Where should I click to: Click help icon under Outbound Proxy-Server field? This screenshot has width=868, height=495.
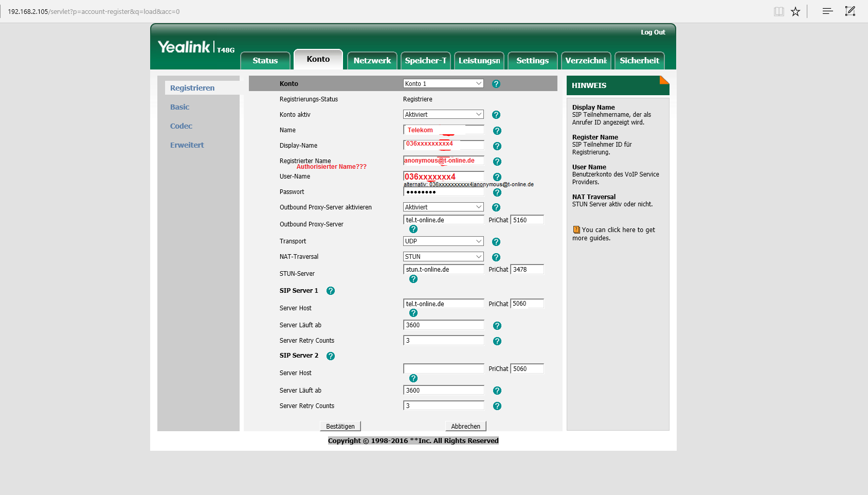pos(413,229)
